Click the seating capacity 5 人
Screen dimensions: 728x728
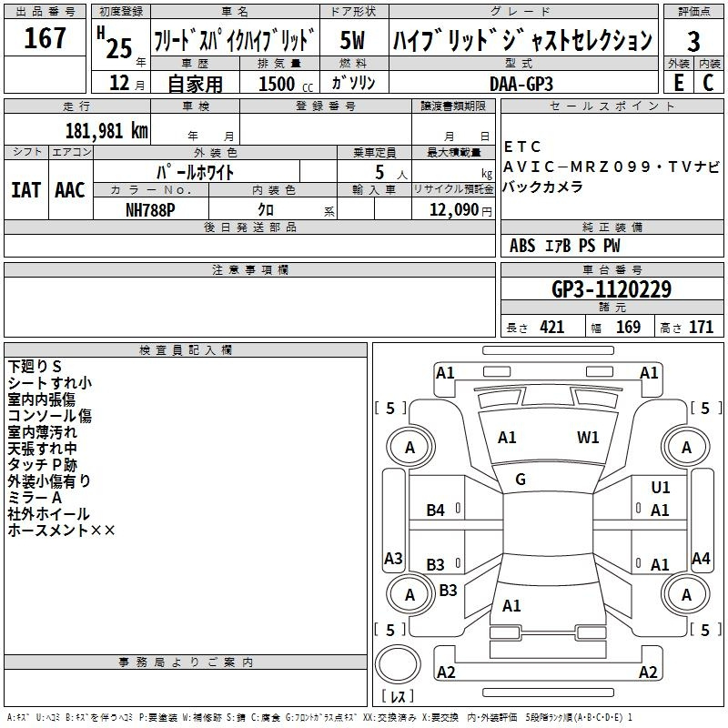(x=391, y=173)
